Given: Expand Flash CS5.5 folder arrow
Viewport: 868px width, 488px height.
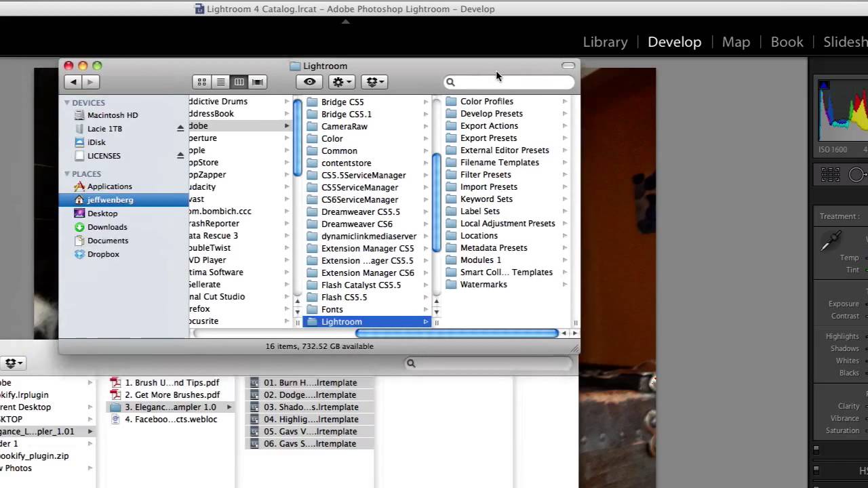Looking at the screenshot, I should coord(426,298).
